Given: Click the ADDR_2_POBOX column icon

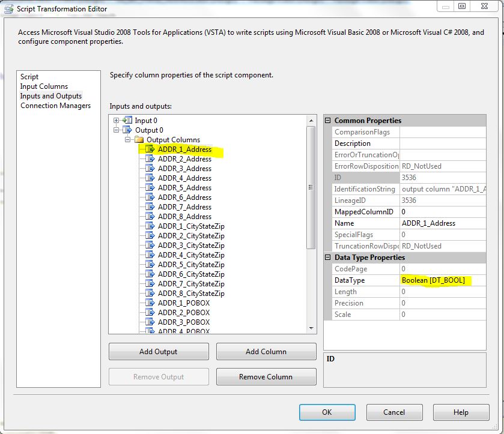Looking at the screenshot, I should click(x=150, y=313).
